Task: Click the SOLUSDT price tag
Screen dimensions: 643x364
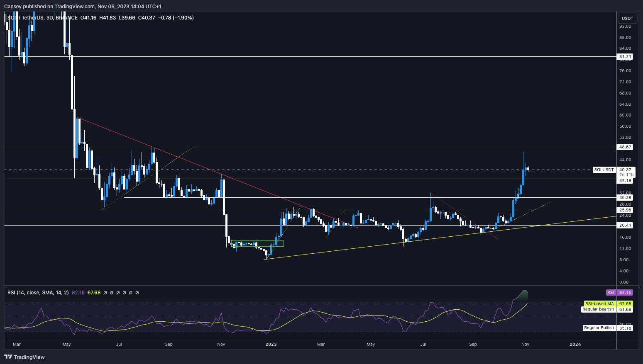Action: coord(604,170)
